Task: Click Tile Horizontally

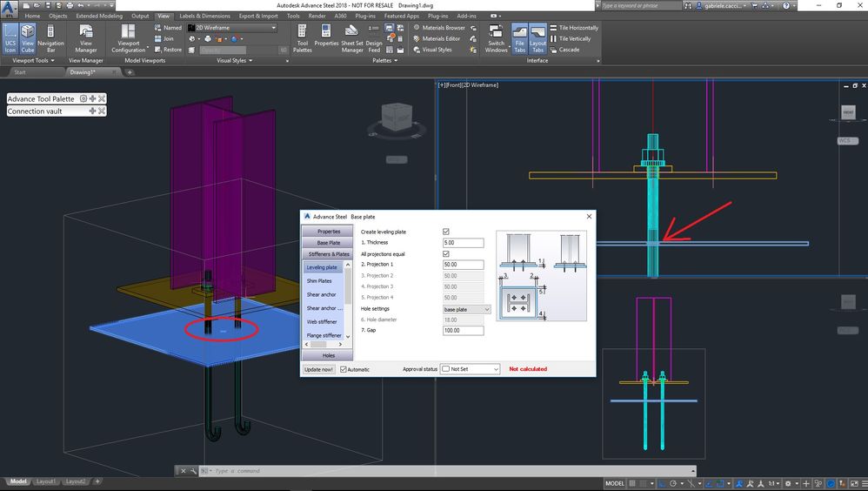Action: tap(574, 28)
